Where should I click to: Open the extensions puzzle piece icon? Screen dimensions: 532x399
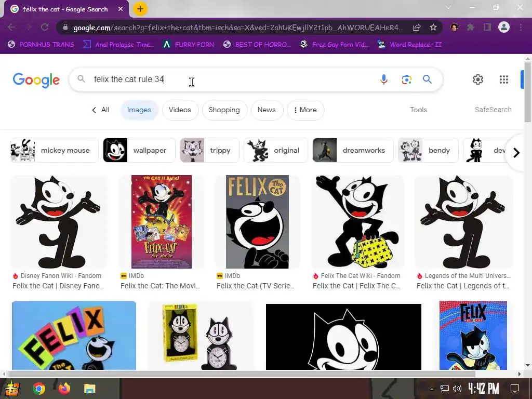pyautogui.click(x=471, y=28)
